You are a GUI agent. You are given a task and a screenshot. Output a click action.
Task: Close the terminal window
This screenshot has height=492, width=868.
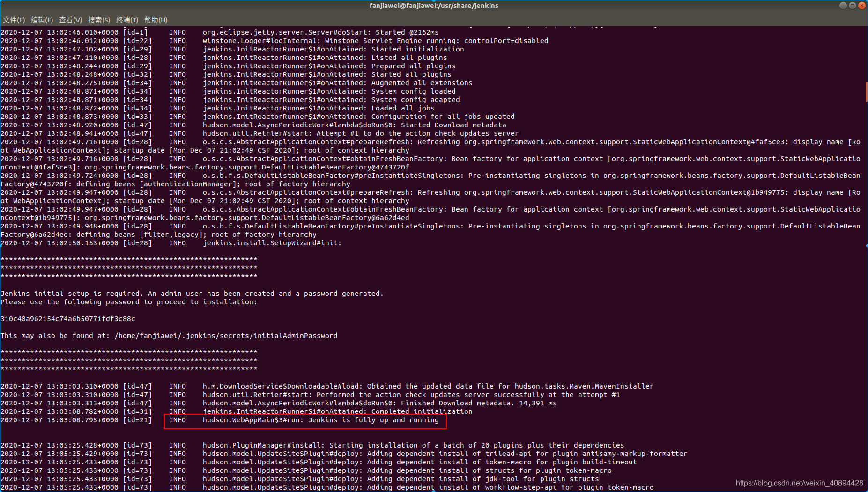click(862, 6)
